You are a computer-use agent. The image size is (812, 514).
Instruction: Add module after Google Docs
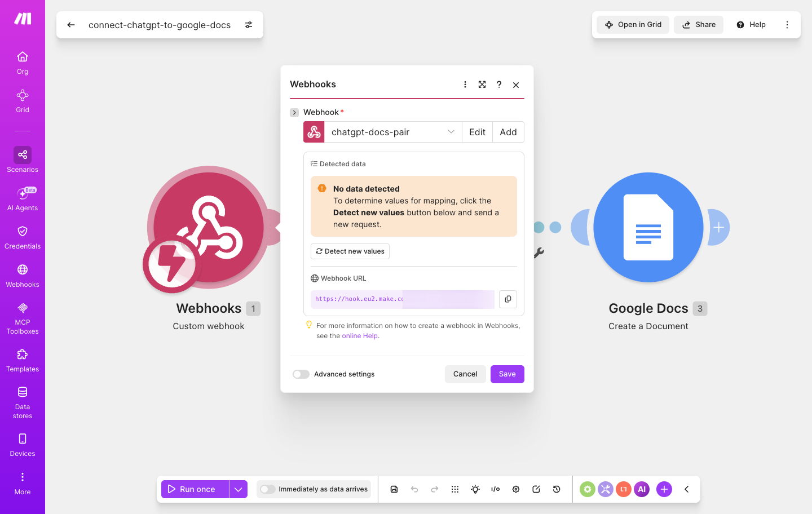719,227
